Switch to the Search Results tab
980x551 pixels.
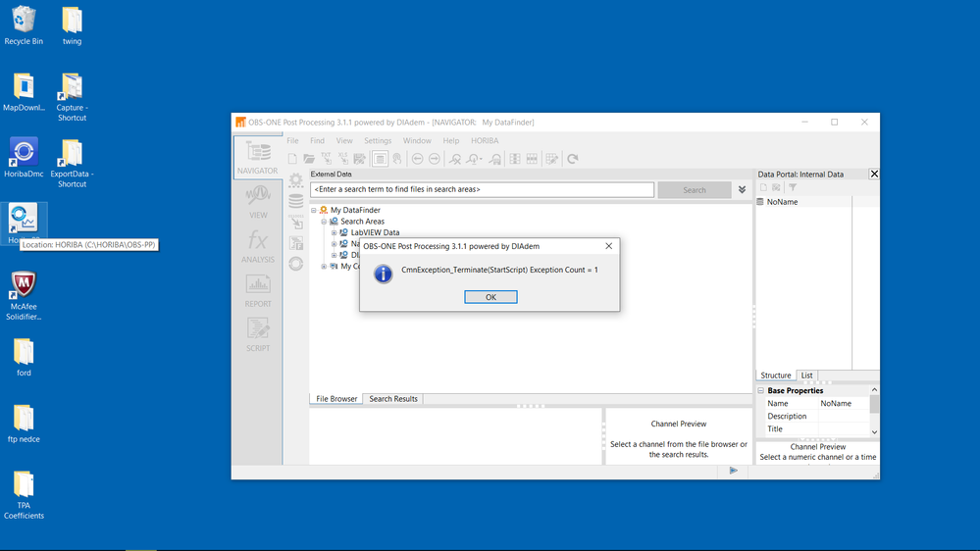tap(393, 399)
